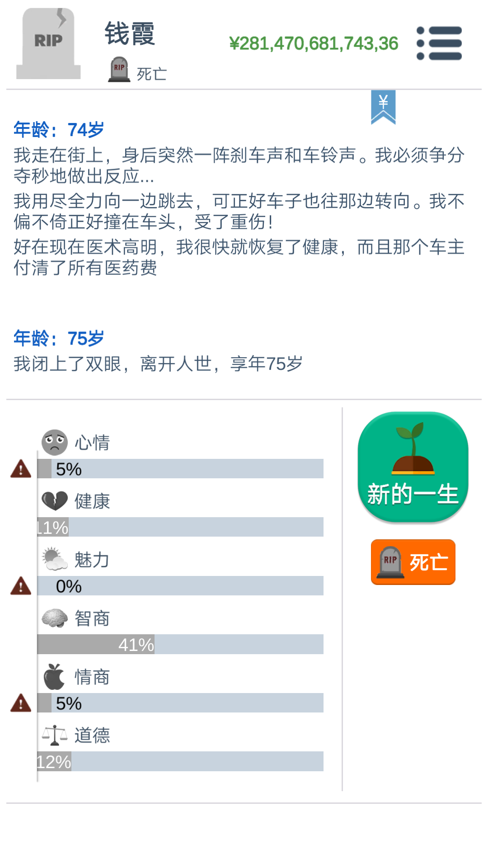Viewport: 488px width, 868px height.
Task: Click the warning triangle beside 心情 bar
Action: click(x=21, y=469)
